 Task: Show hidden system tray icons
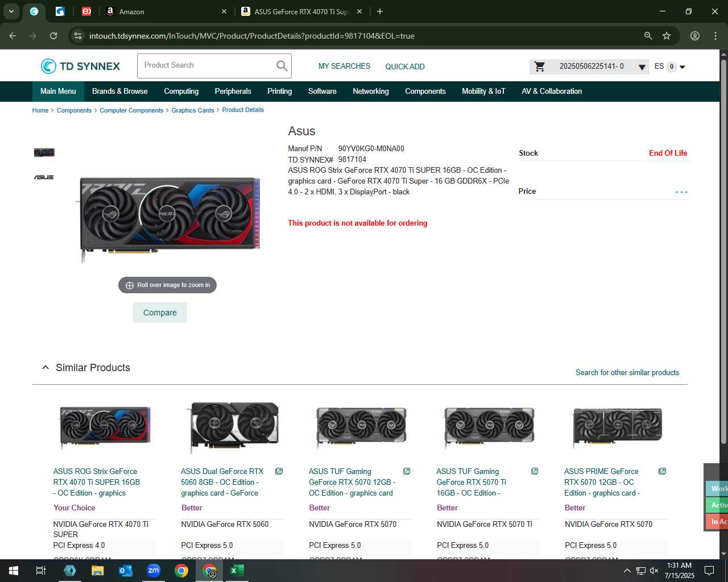click(x=627, y=571)
